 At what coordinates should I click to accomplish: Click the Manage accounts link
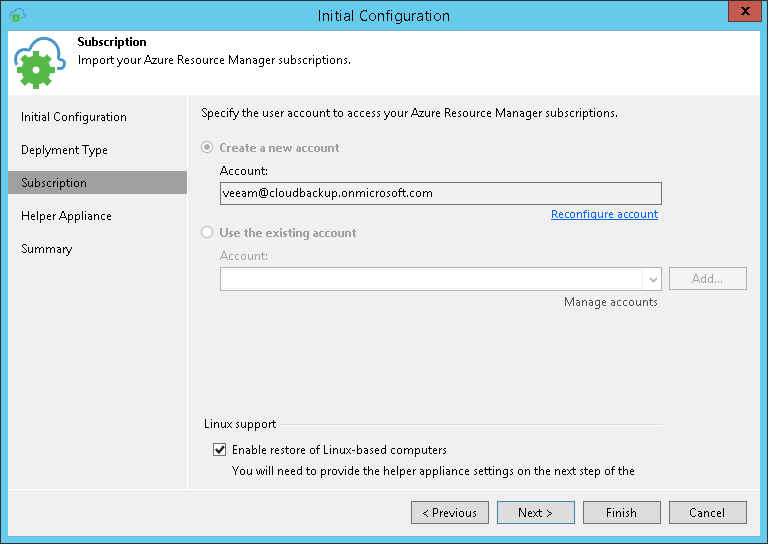(610, 302)
